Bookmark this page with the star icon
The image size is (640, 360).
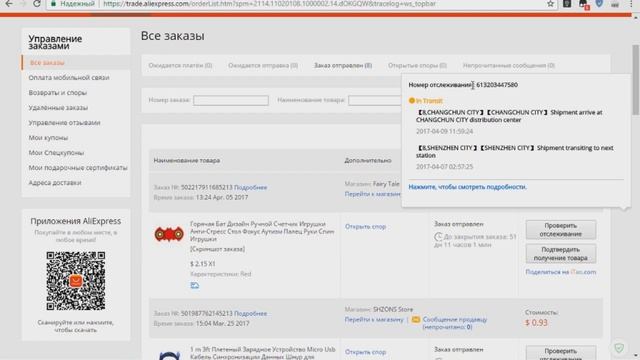(551, 4)
